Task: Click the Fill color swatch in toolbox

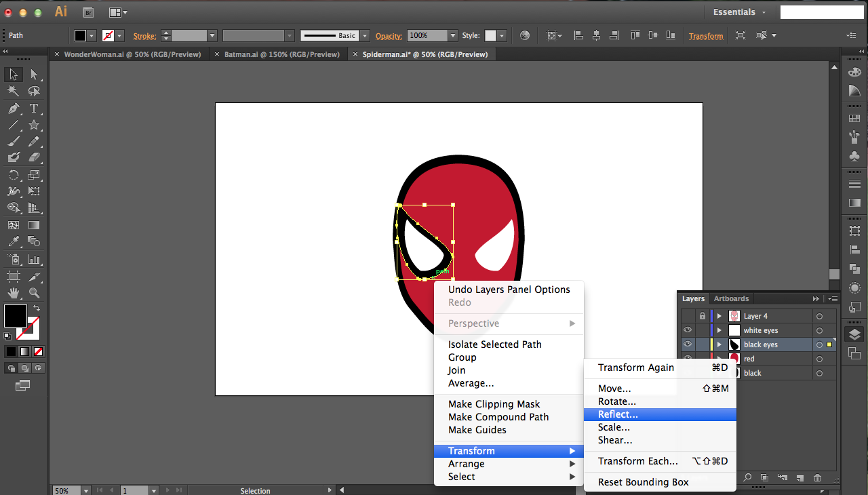Action: click(x=15, y=315)
